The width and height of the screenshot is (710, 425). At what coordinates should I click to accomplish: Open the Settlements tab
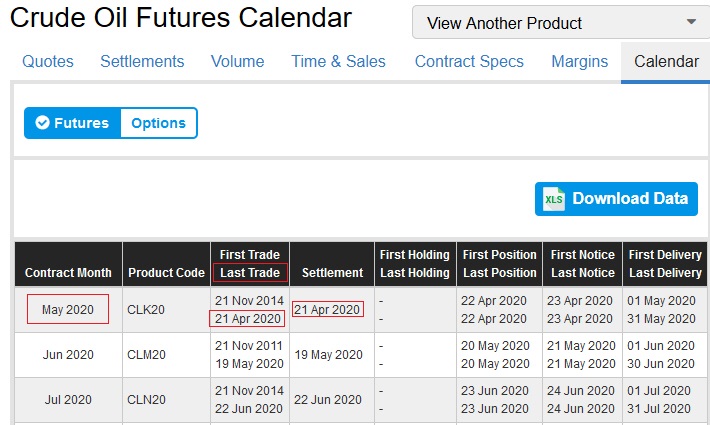[x=142, y=62]
